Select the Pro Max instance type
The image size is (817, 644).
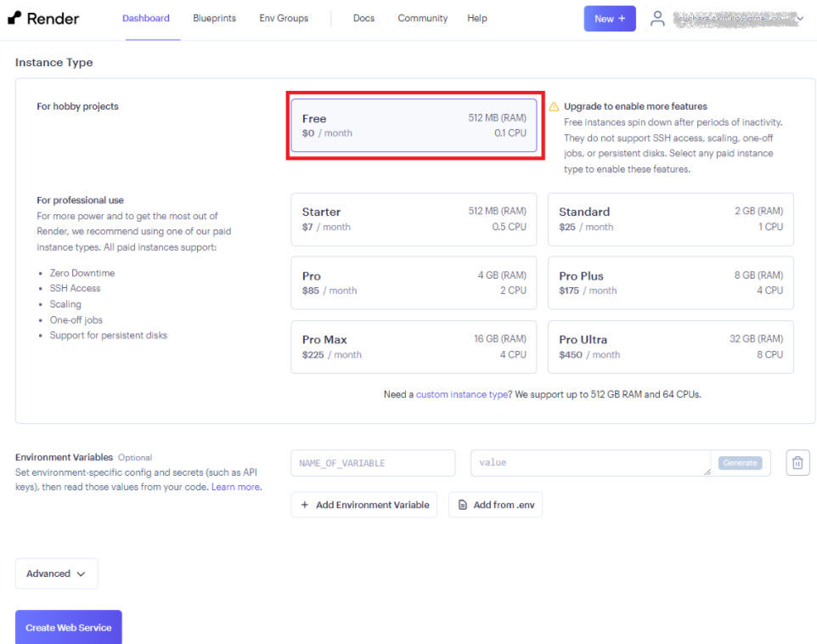click(414, 347)
